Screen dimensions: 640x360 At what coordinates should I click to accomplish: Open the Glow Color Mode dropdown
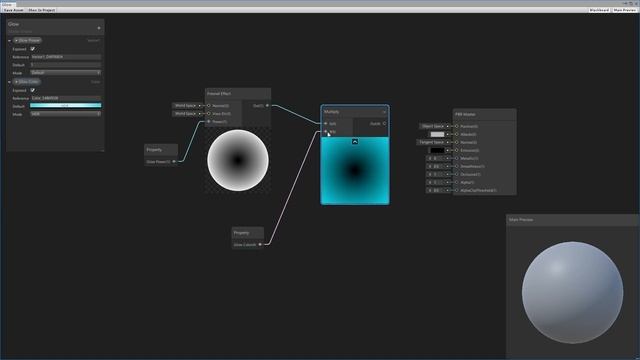(x=66, y=114)
